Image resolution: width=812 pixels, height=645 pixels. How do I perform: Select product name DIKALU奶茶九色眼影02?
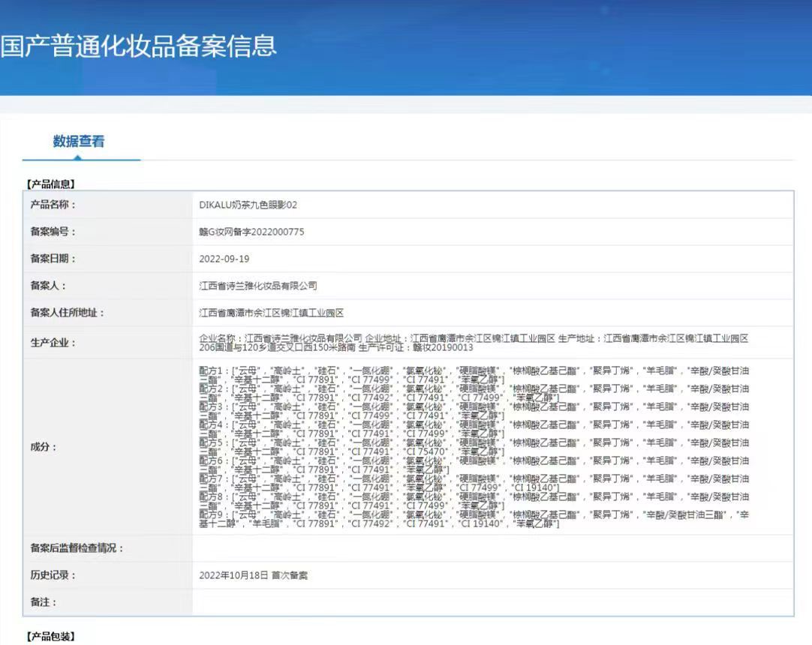tap(248, 205)
